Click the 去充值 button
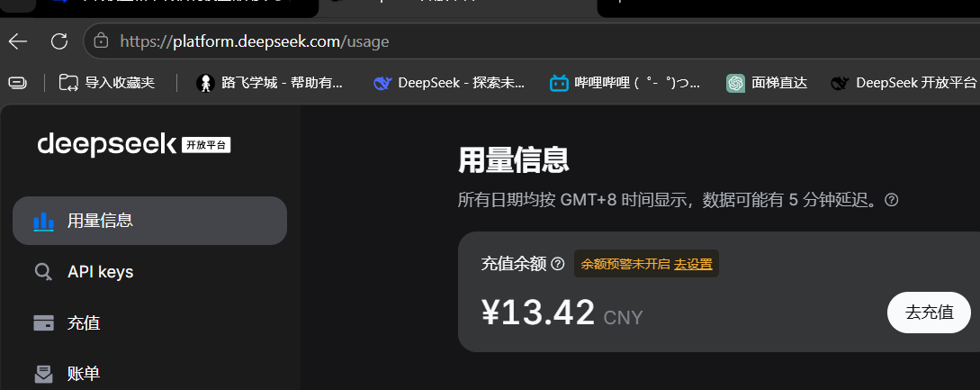Viewport: 980px width, 390px height. (x=930, y=313)
